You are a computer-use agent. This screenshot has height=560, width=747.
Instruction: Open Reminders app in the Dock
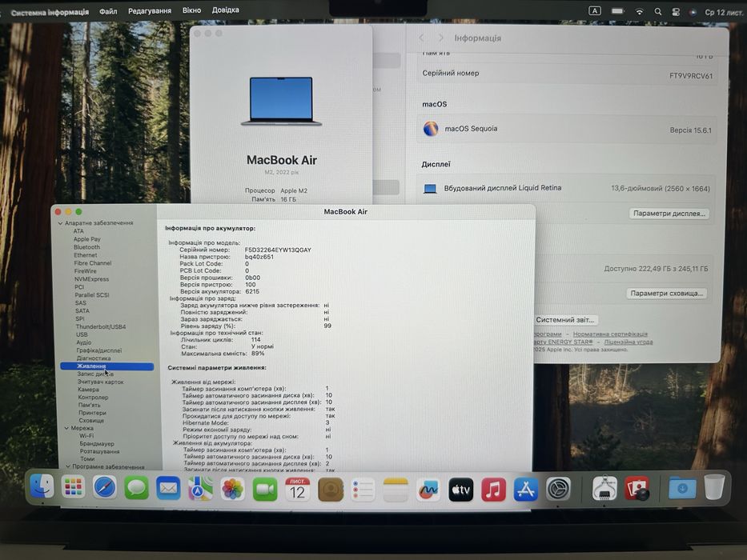363,490
